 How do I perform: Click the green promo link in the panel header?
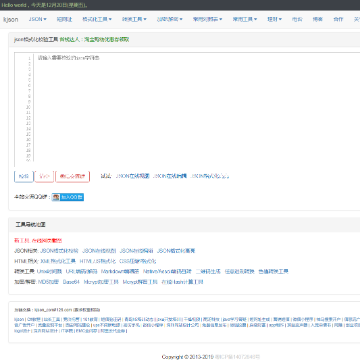(94, 40)
